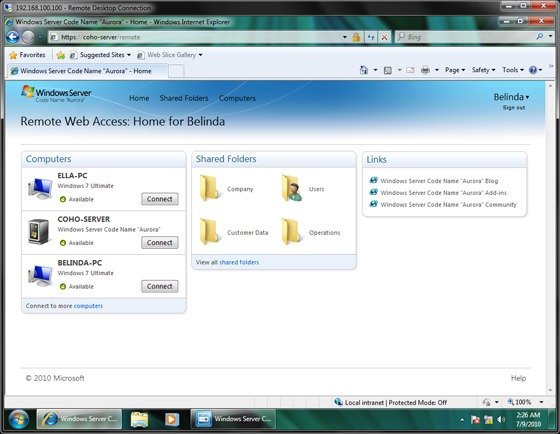The image size is (560, 434).
Task: Click the blue Help question mark icon
Action: coord(533,70)
